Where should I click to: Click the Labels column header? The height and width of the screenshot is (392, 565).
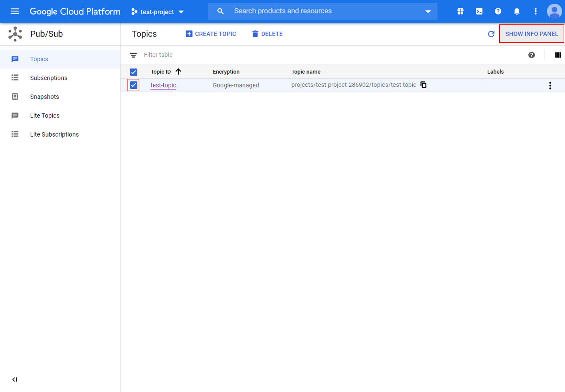click(495, 72)
